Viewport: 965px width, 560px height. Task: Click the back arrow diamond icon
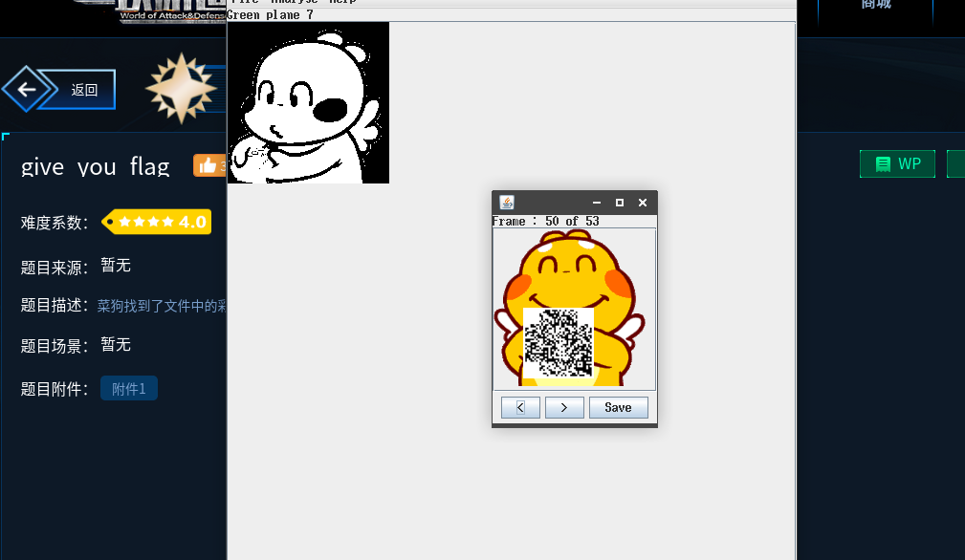25,90
